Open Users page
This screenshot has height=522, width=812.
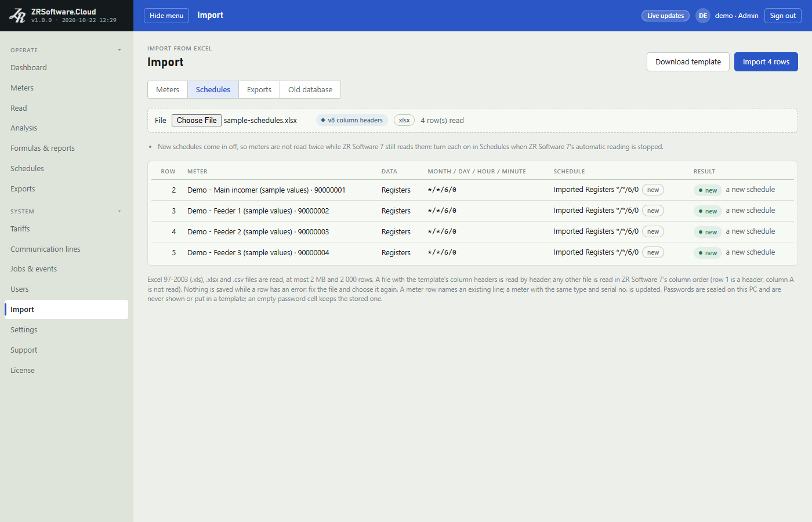(x=66, y=289)
